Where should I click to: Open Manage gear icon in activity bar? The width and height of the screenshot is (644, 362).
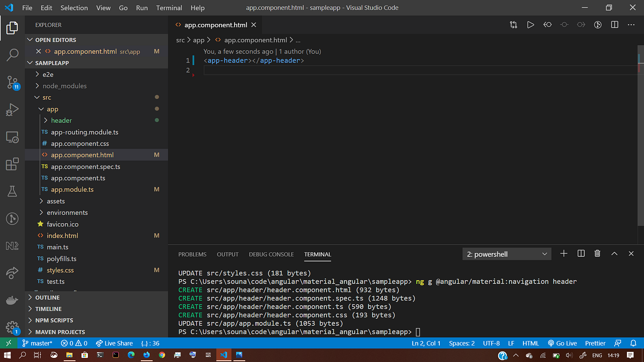[x=12, y=327]
